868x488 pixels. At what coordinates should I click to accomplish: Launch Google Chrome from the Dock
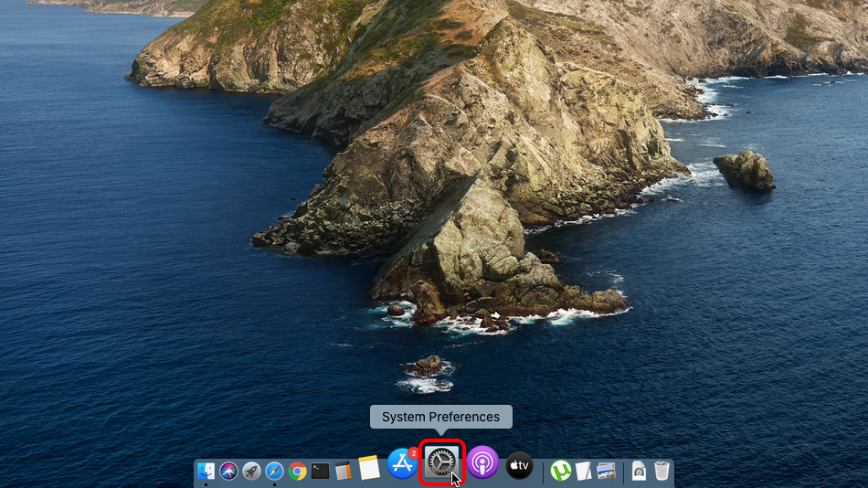coord(297,472)
